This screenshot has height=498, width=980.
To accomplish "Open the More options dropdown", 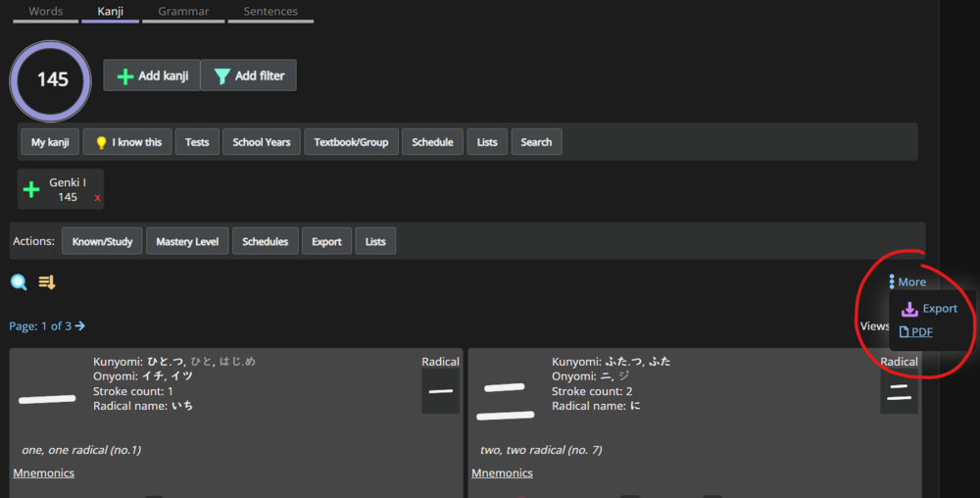I will point(906,282).
